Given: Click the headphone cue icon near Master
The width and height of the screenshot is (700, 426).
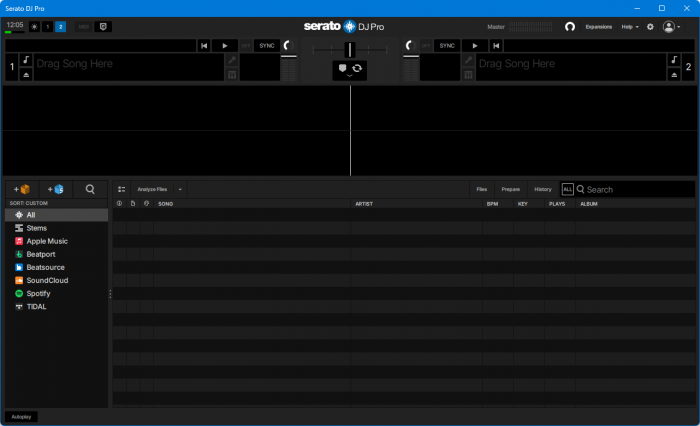Looking at the screenshot, I should point(570,27).
